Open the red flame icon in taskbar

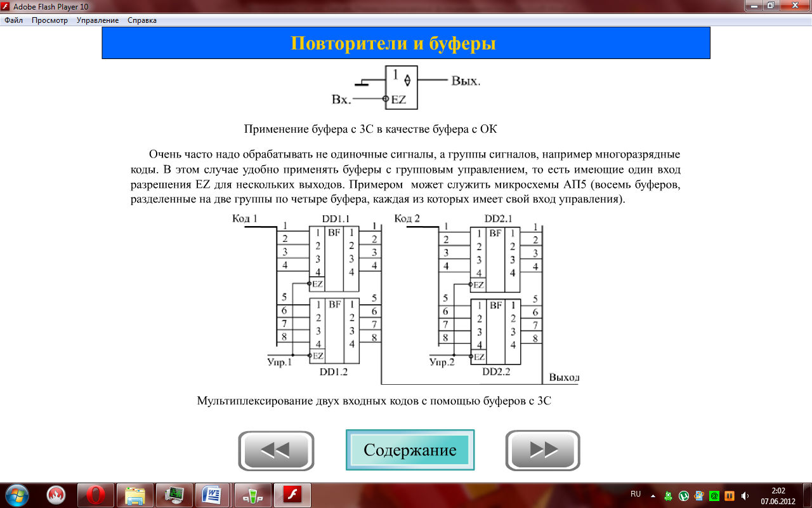[x=56, y=495]
